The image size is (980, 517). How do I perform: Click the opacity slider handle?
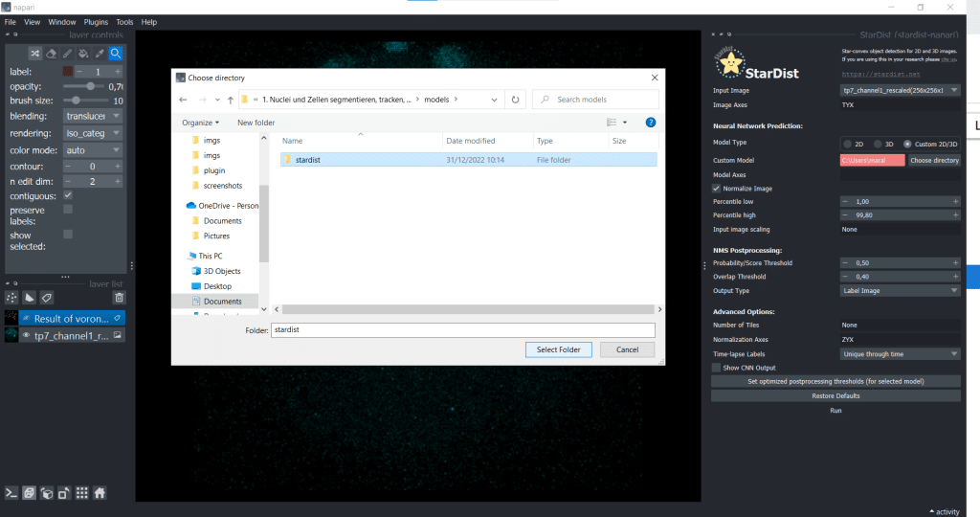[x=91, y=86]
